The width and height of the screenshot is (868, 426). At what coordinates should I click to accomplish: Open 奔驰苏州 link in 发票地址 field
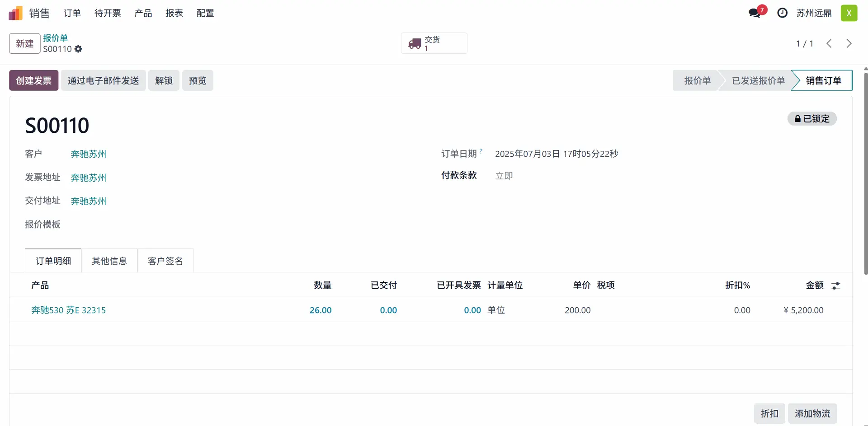coord(89,178)
